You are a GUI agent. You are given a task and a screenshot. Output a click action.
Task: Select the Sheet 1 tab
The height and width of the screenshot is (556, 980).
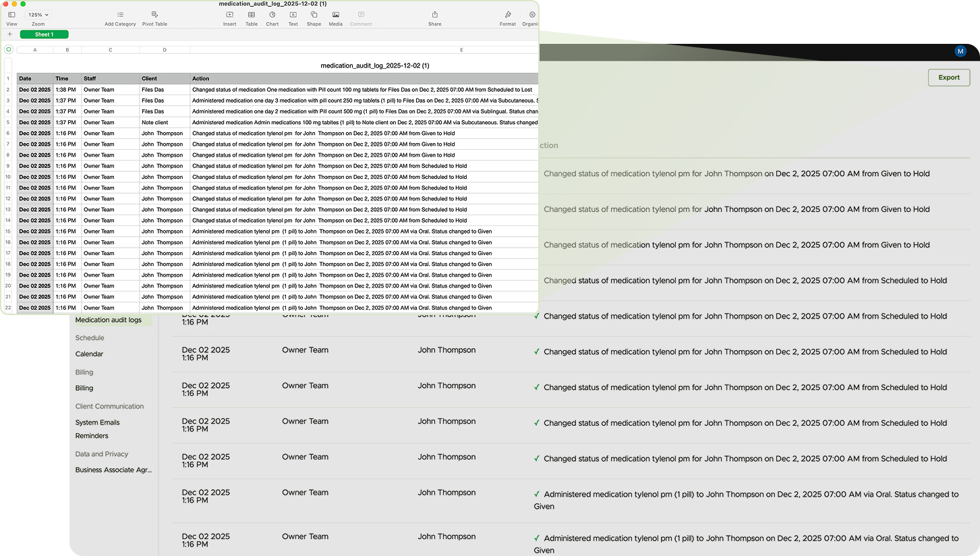[x=44, y=34]
